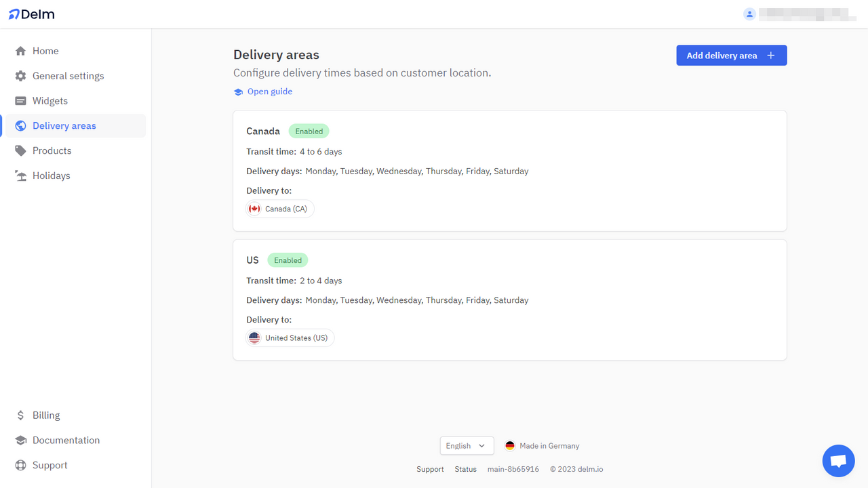Click the Add delivery area button
The image size is (868, 488).
click(732, 55)
